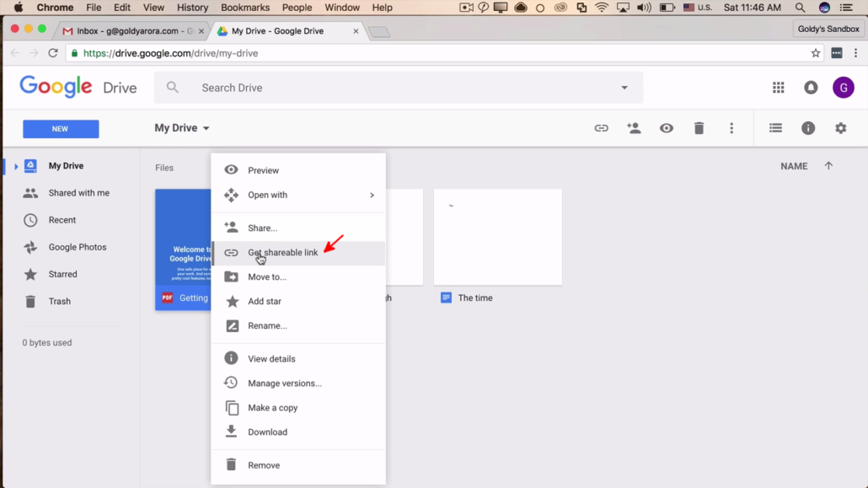Select Remove in context menu
The width and height of the screenshot is (868, 488).
[x=298, y=465]
